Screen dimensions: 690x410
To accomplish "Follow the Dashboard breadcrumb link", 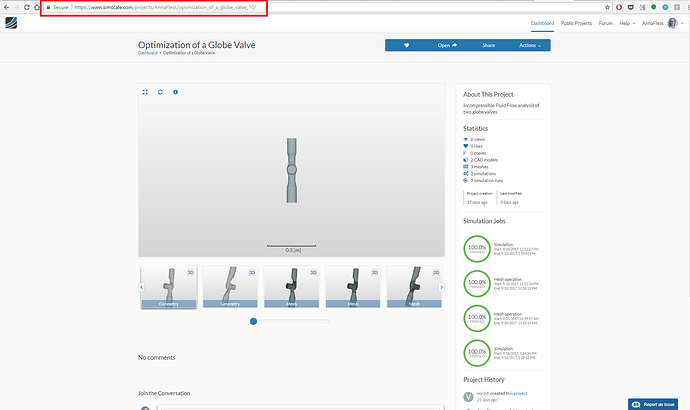I will point(147,53).
